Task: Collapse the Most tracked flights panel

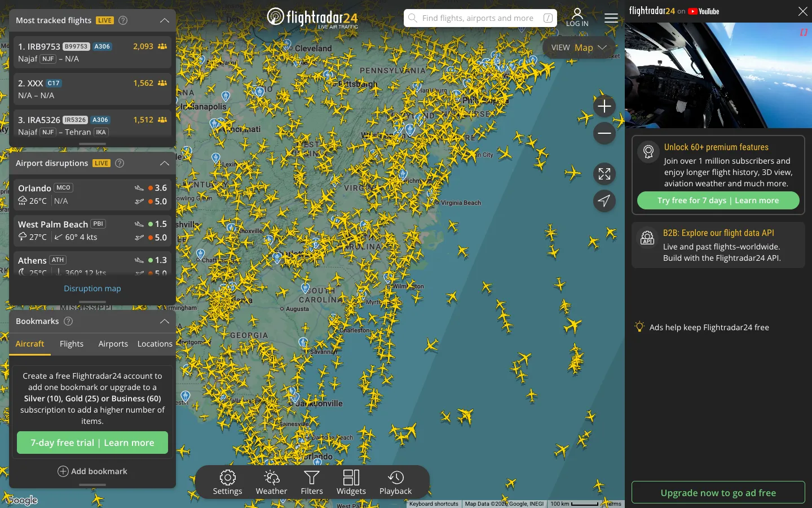Action: 165,20
